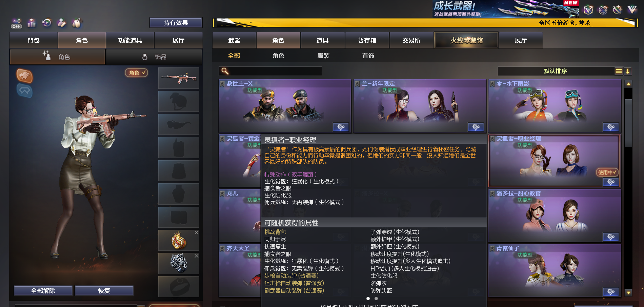644x307 pixels.
Task: Open settings gear on 救世主-X card
Action: pos(341,127)
